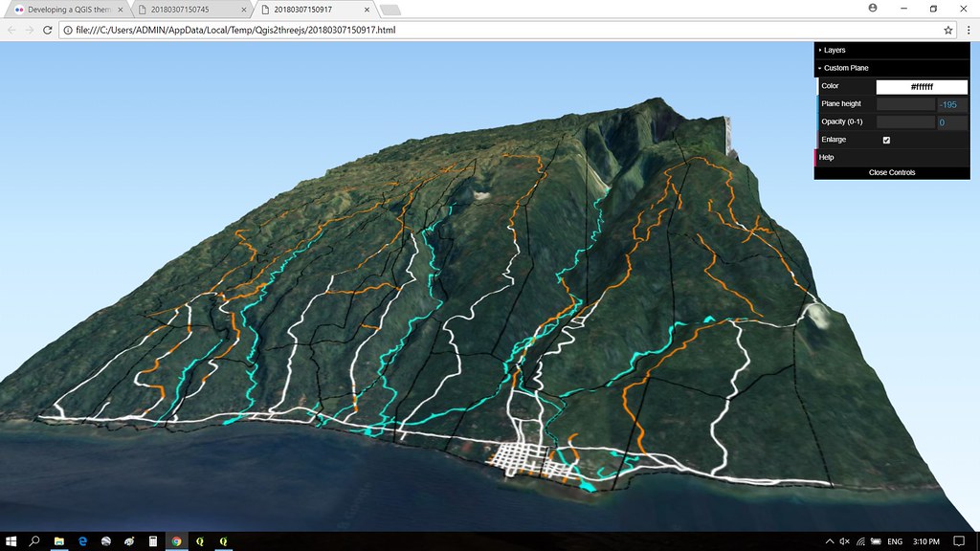Bookmark this page with the star icon
The width and height of the screenshot is (980, 551).
pos(948,30)
